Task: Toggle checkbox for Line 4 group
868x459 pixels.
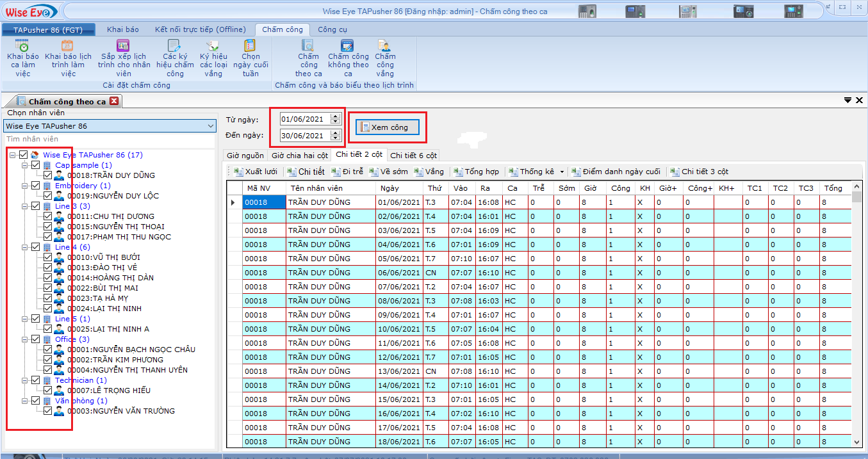Action: 36,247
